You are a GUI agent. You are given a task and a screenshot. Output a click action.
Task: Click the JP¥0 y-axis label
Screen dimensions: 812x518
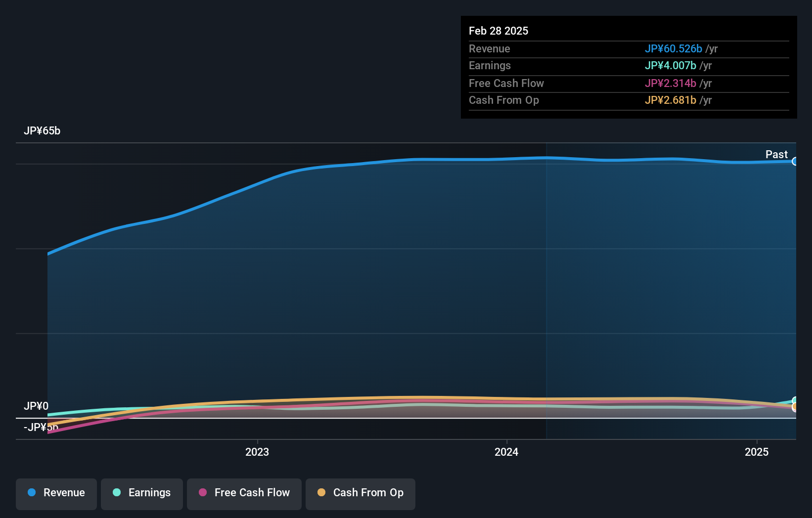tap(36, 406)
